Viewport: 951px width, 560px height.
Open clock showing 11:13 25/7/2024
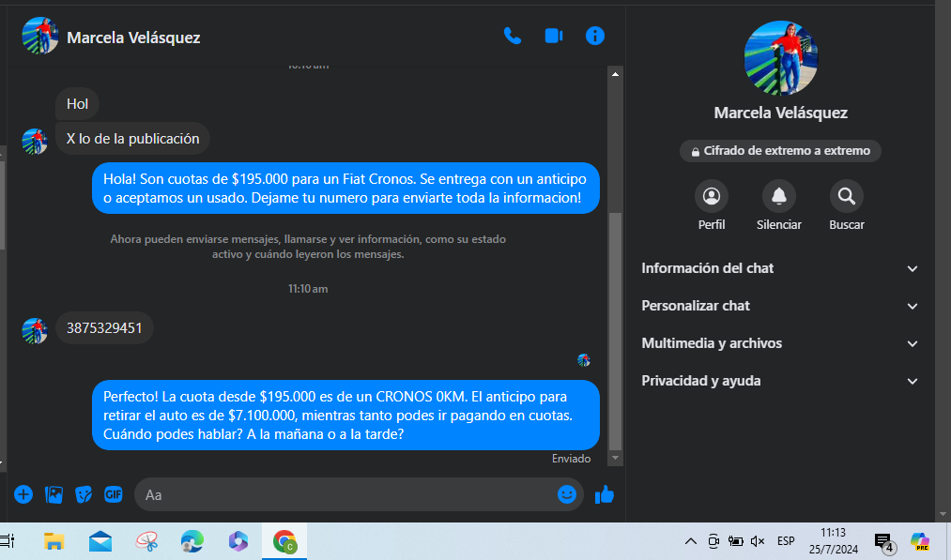[x=833, y=541]
